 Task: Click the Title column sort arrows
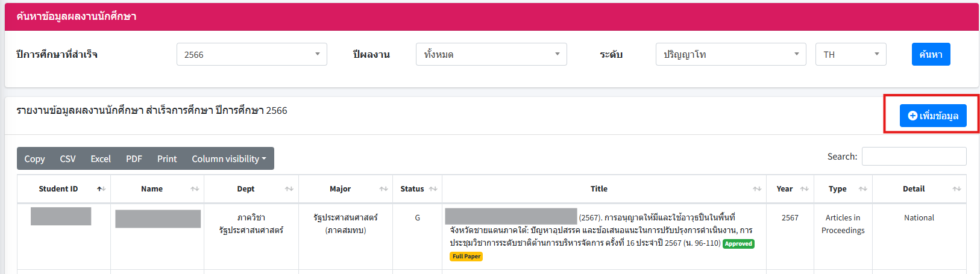(x=757, y=189)
